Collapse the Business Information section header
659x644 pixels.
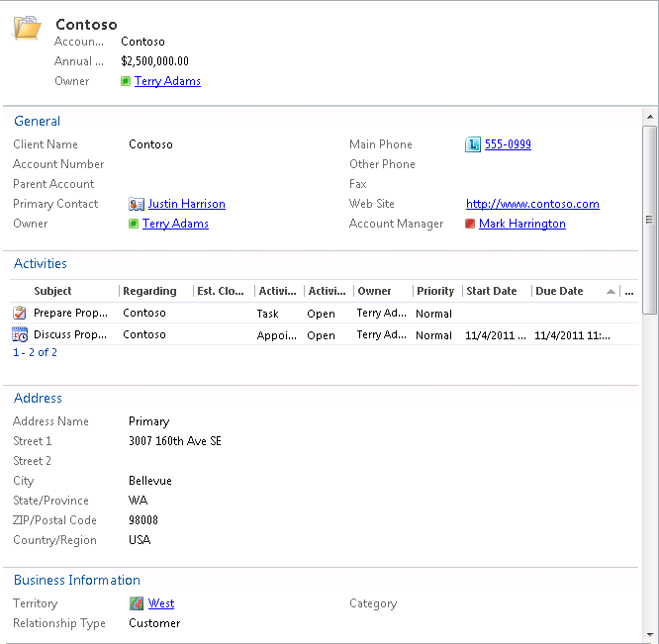pyautogui.click(x=76, y=580)
